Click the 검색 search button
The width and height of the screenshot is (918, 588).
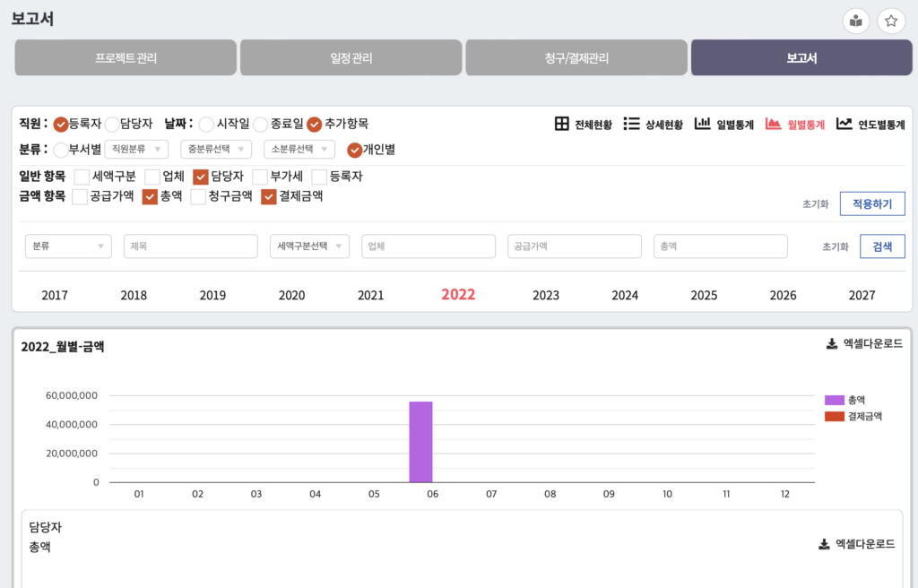[882, 246]
